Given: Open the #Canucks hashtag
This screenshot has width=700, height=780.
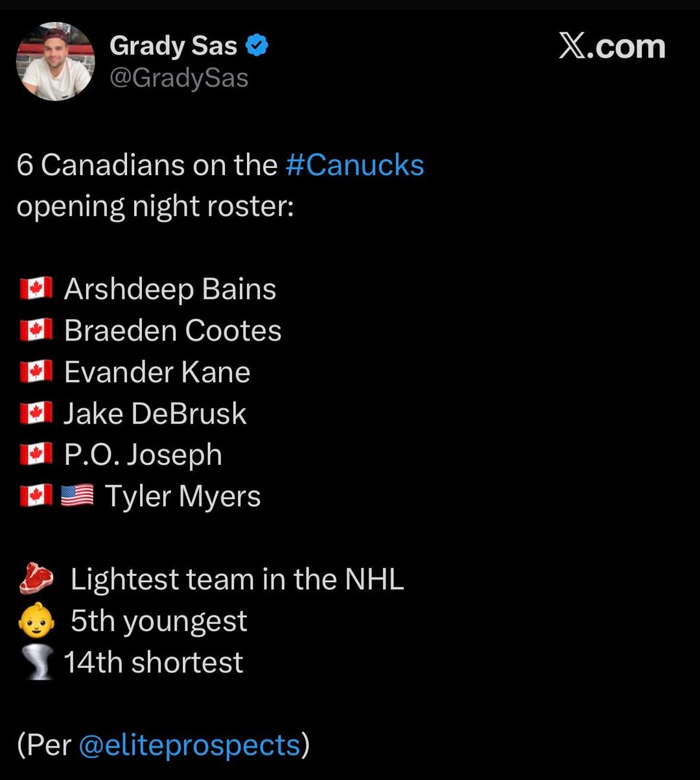Looking at the screenshot, I should 355,165.
